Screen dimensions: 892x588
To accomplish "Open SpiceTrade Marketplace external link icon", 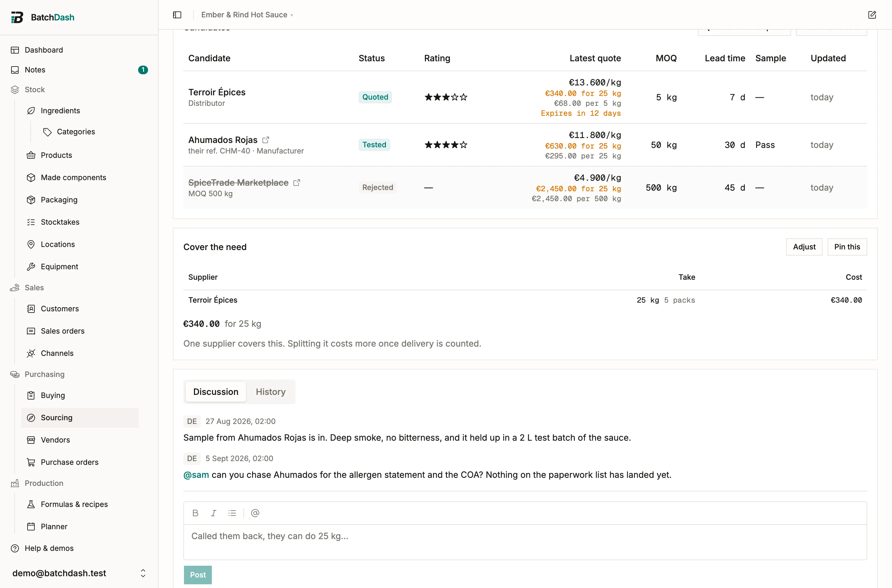I will tap(296, 183).
